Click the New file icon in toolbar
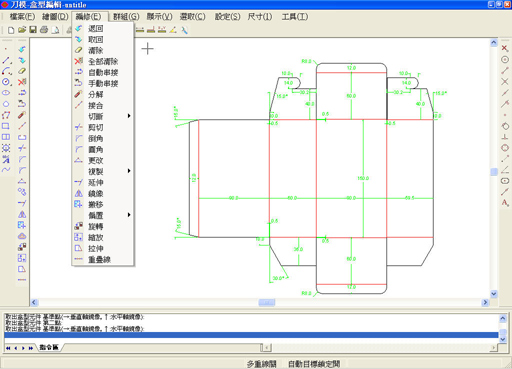The width and height of the screenshot is (512, 369). click(11, 30)
